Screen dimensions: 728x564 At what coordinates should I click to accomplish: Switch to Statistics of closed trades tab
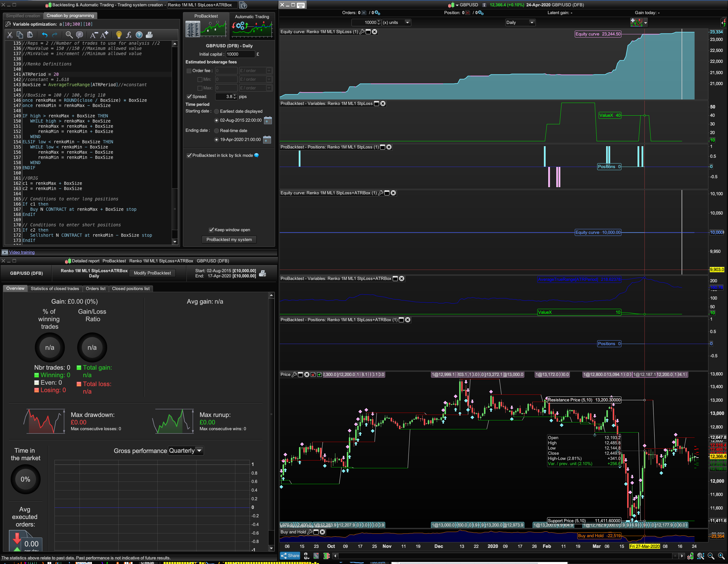55,289
